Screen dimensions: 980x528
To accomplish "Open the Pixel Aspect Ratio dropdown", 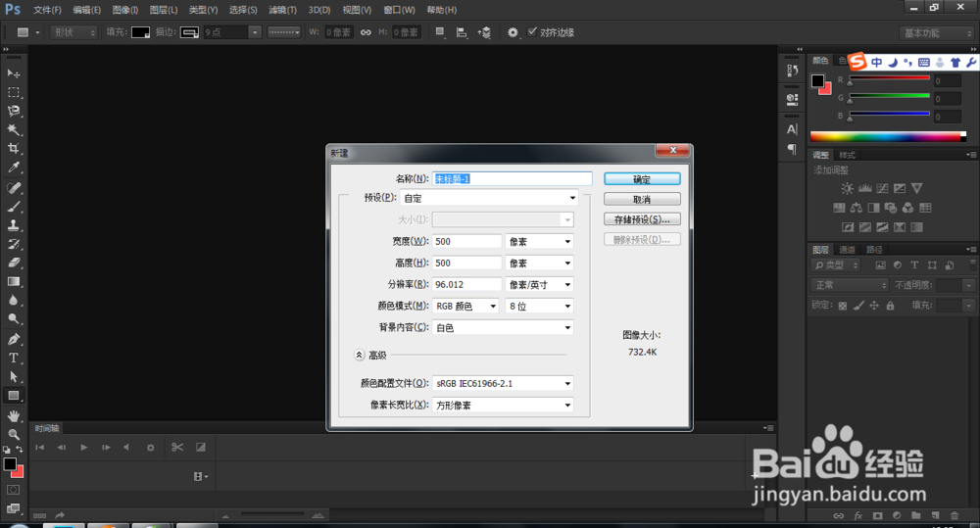I will point(503,405).
